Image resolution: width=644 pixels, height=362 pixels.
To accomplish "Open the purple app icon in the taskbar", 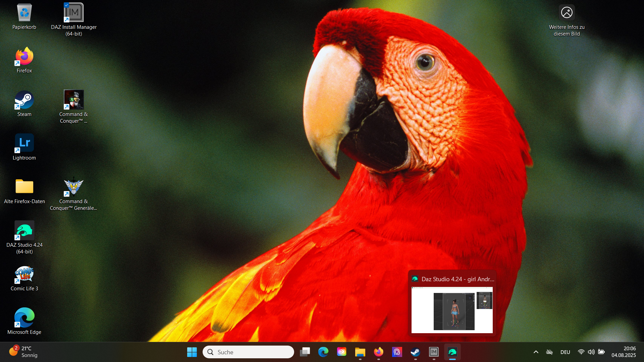I will point(397,352).
